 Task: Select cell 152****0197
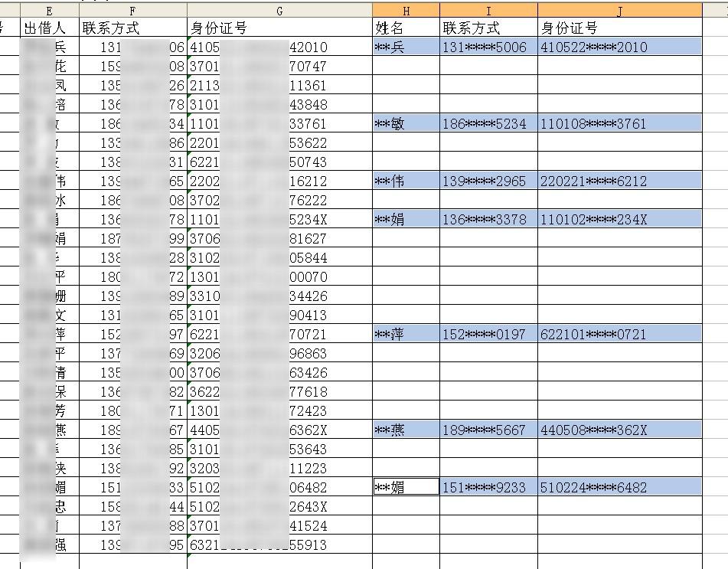click(x=488, y=334)
